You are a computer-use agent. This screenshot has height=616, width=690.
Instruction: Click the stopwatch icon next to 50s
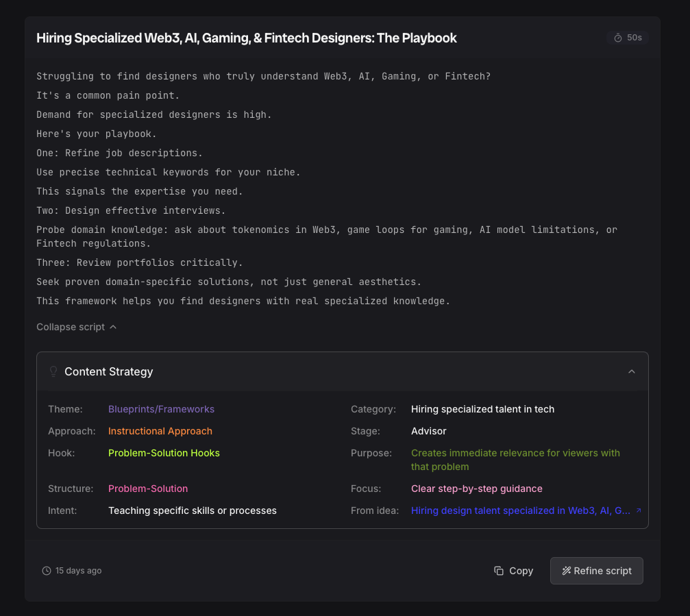coord(618,38)
